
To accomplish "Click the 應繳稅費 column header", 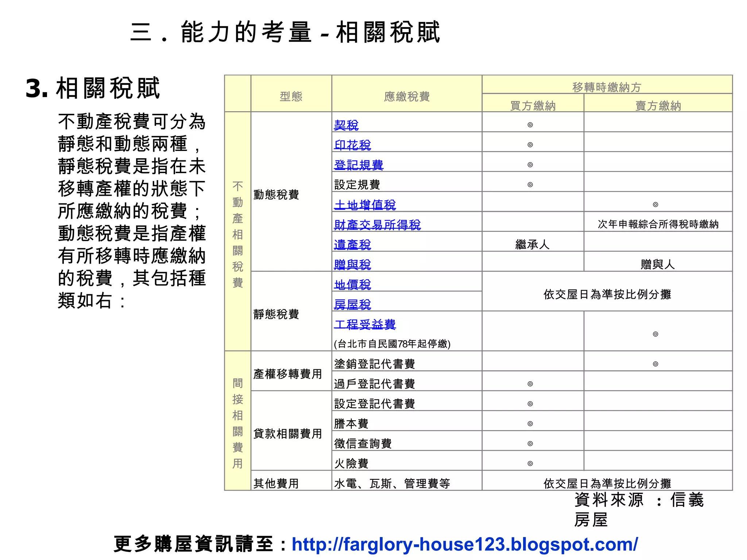I will click(x=407, y=94).
